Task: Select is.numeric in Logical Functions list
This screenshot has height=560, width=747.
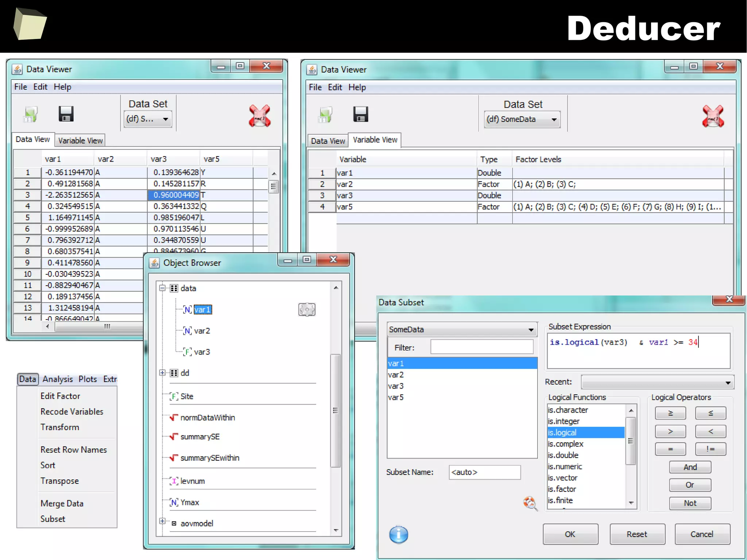Action: [586, 466]
